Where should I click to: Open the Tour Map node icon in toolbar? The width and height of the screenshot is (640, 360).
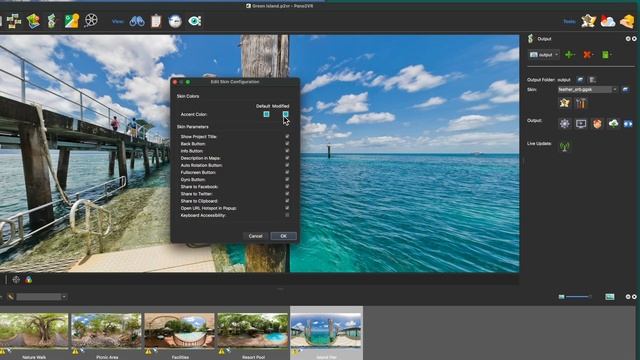(14, 21)
